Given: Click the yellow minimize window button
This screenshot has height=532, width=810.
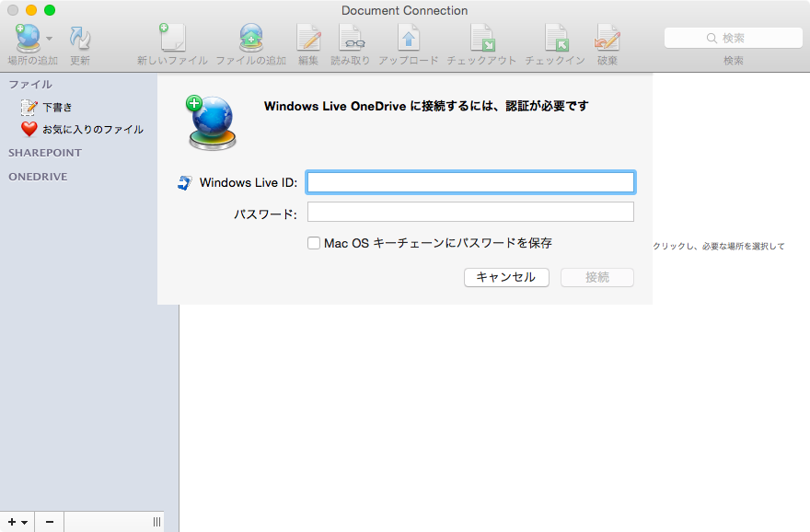Looking at the screenshot, I should point(31,10).
